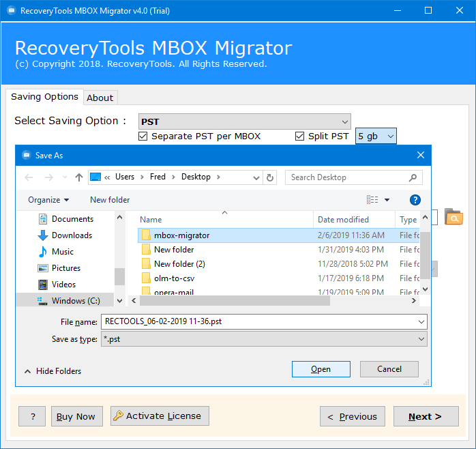476x449 pixels.
Task: Create a New folder from toolbar
Action: click(x=110, y=200)
